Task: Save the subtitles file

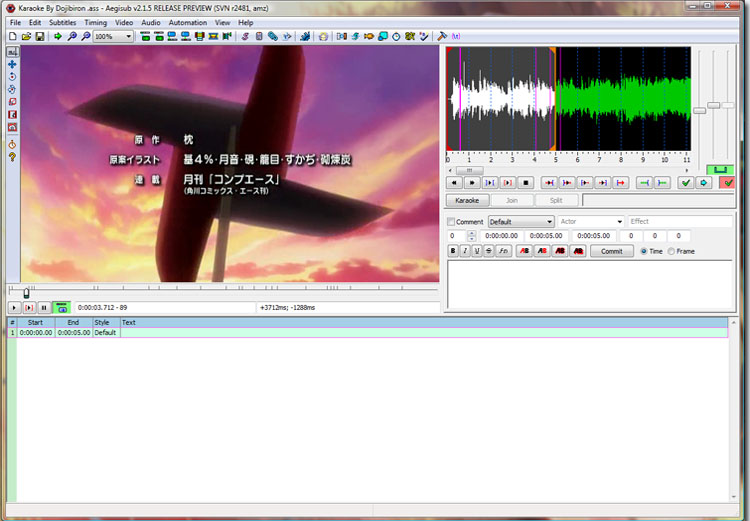Action: coord(40,36)
